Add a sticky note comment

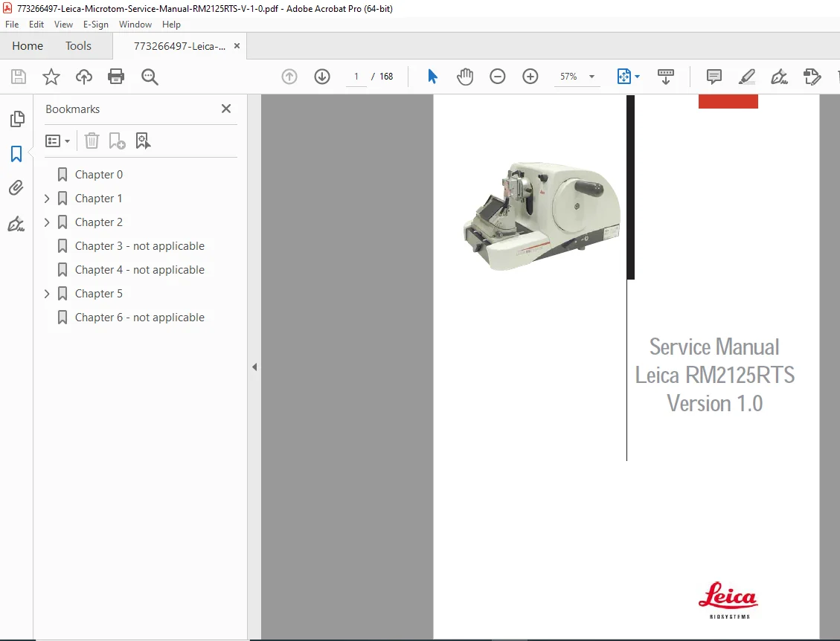tap(714, 77)
